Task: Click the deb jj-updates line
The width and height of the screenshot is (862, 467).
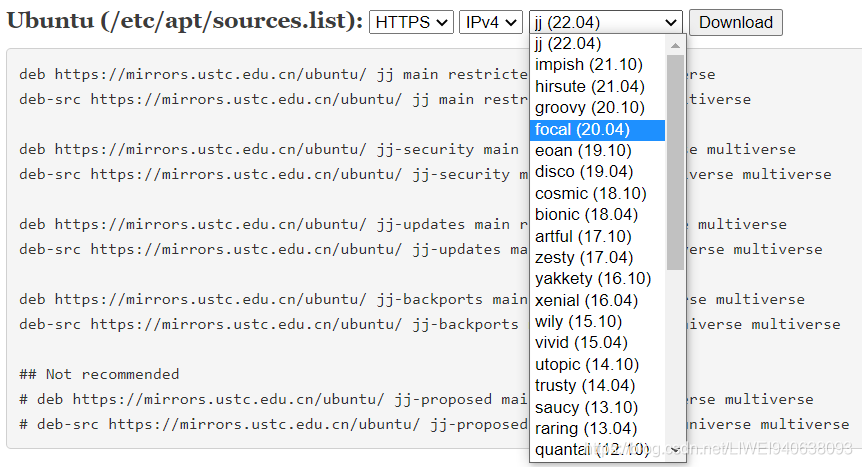Action: coord(403,224)
